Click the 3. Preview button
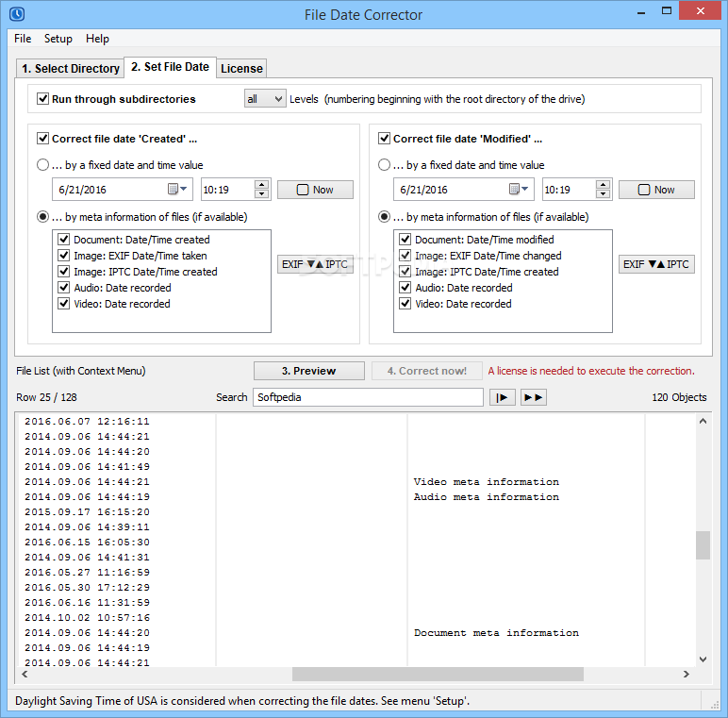Screen dimensions: 728x718 pos(308,371)
